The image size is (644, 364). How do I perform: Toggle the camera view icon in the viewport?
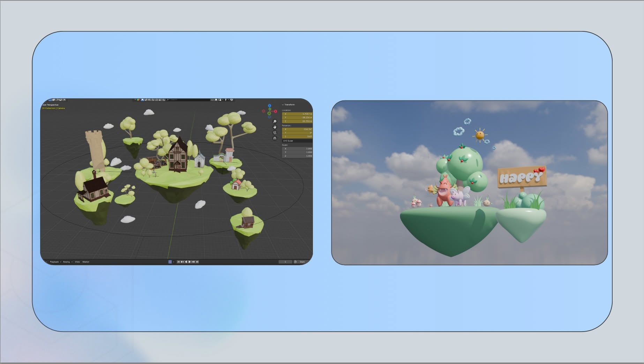[275, 133]
